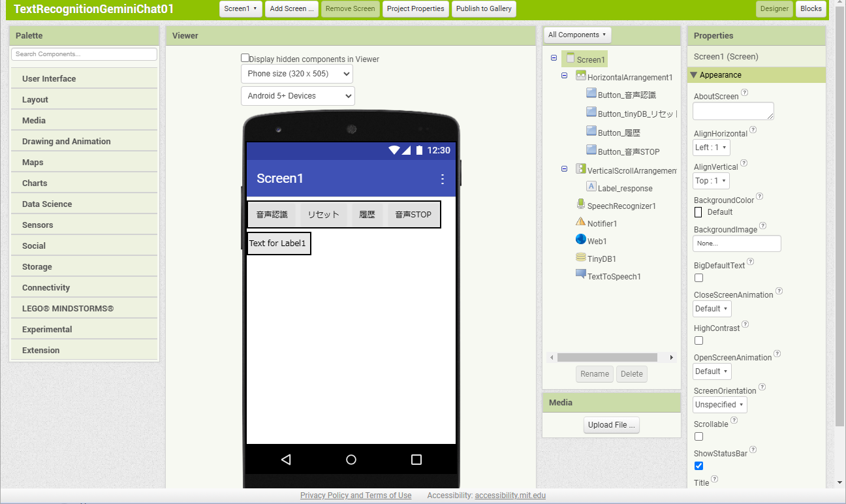Switch to the Blocks editor
Image resolution: width=846 pixels, height=504 pixels.
click(x=811, y=9)
